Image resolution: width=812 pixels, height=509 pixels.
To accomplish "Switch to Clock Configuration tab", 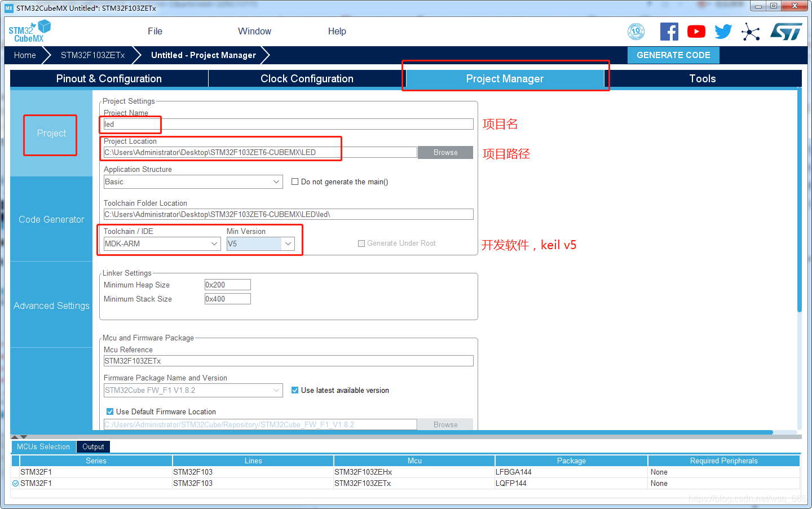I will (x=307, y=79).
